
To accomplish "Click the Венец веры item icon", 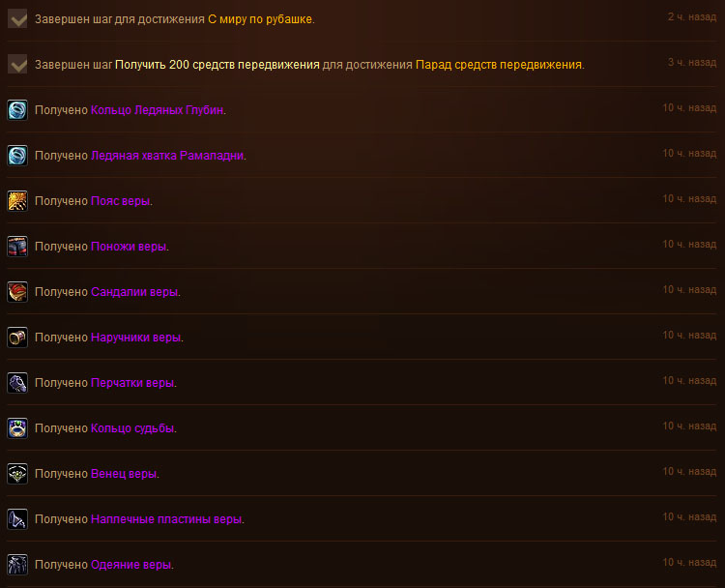I will (17, 474).
